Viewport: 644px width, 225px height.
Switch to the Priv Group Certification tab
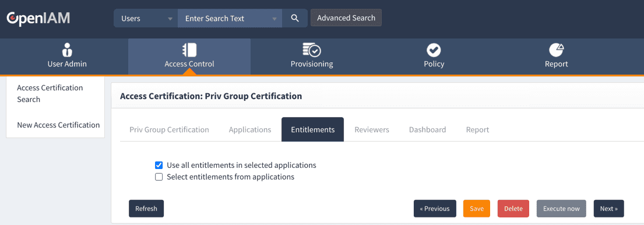point(169,130)
